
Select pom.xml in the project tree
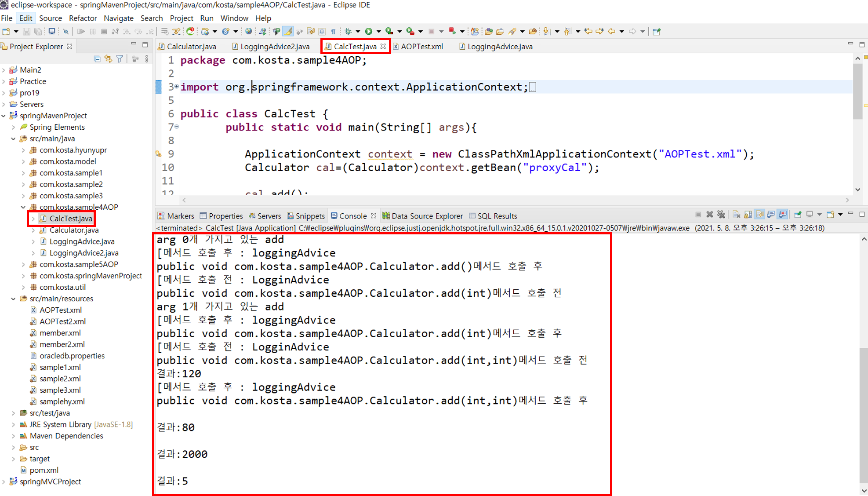[x=44, y=470]
